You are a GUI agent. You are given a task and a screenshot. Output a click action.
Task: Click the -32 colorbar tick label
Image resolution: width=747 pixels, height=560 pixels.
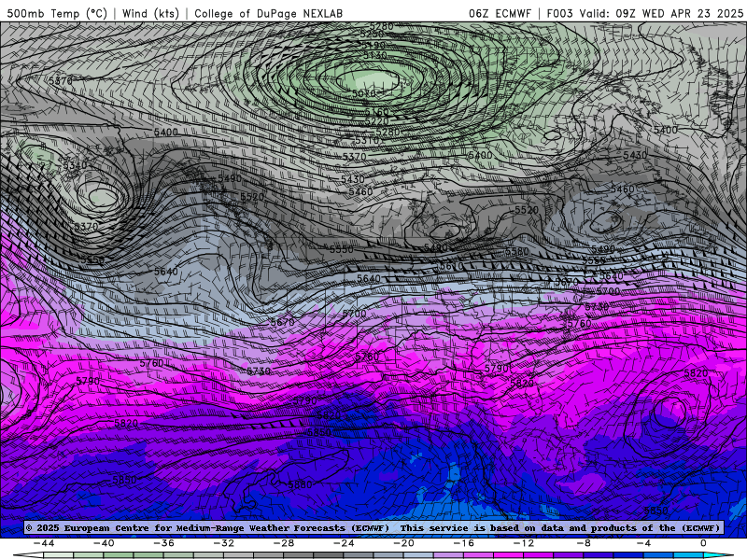click(224, 543)
